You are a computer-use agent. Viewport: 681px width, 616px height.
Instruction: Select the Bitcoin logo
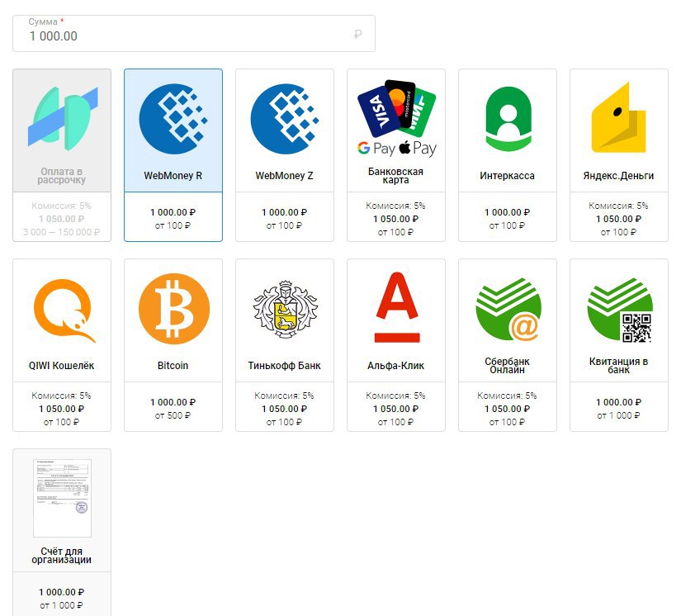pyautogui.click(x=173, y=309)
